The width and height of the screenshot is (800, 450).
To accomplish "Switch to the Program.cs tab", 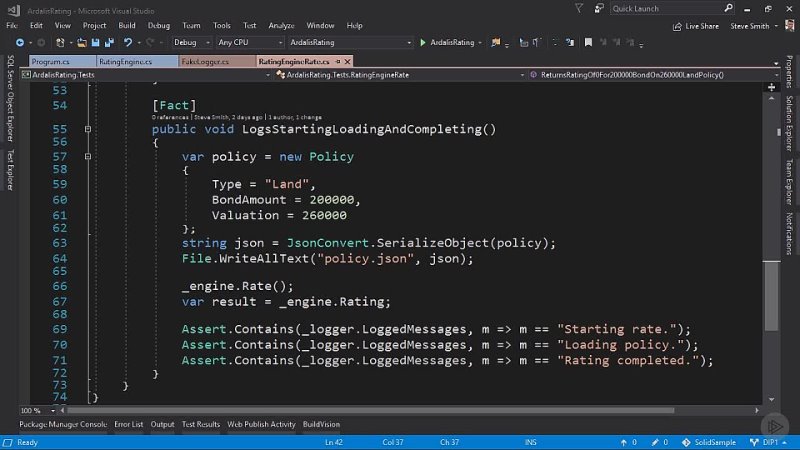I will [x=62, y=62].
